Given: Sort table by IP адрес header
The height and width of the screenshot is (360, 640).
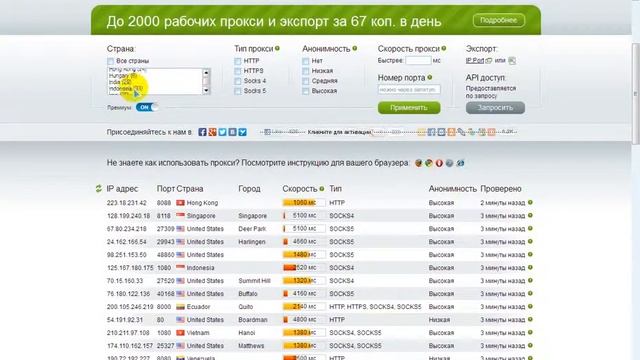Looking at the screenshot, I should pyautogui.click(x=122, y=189).
